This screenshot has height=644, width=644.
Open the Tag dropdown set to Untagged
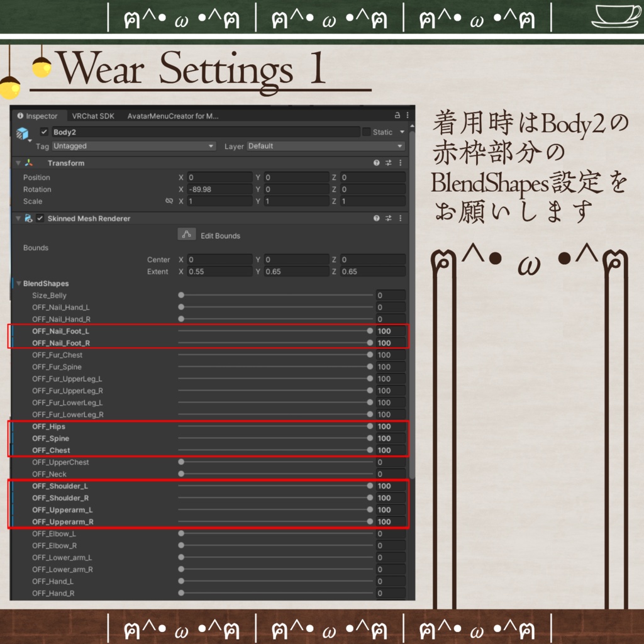(134, 146)
